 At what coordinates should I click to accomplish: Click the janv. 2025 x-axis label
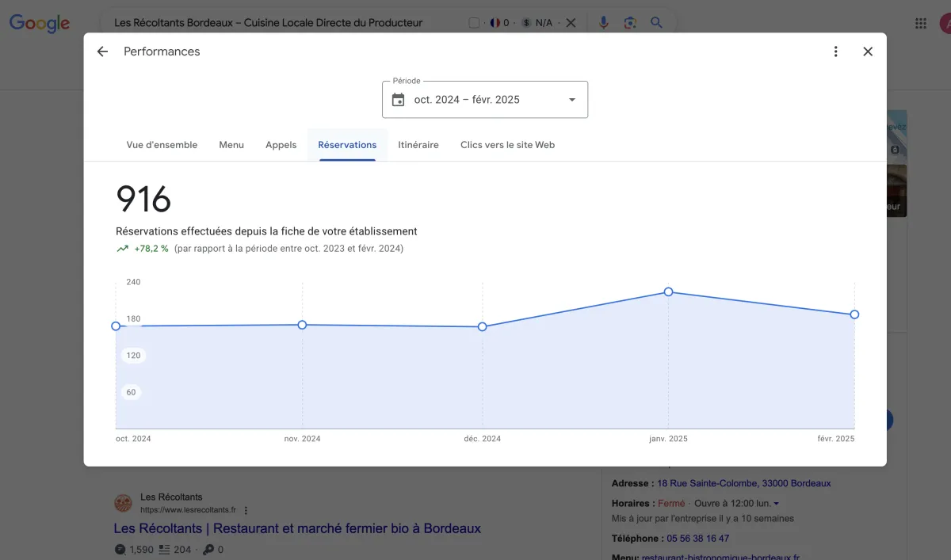click(x=668, y=439)
